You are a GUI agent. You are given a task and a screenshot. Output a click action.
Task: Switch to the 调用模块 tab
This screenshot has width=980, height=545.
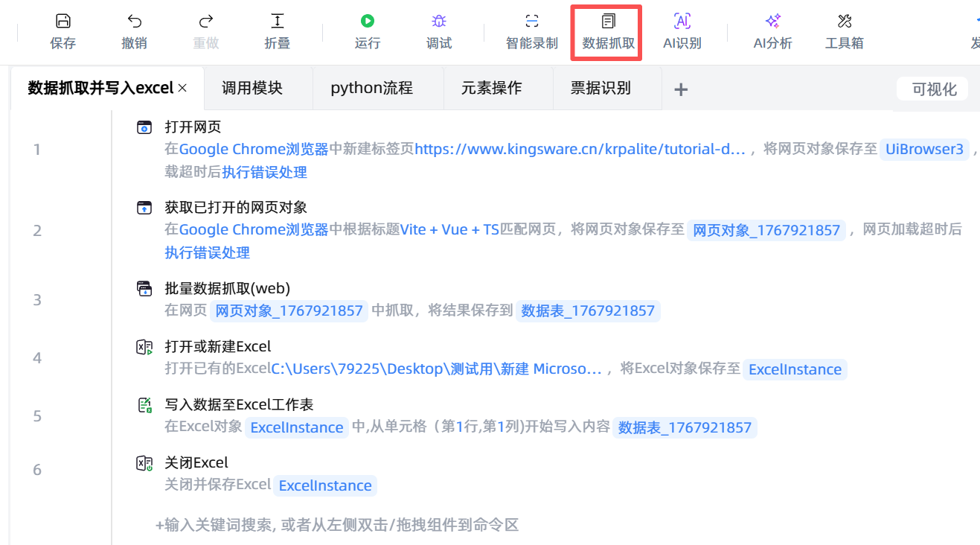click(x=252, y=88)
